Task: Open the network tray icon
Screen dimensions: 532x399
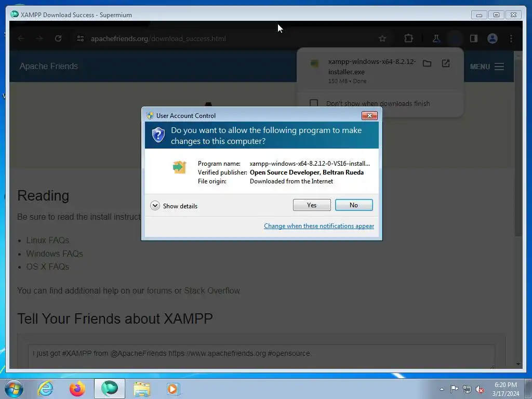Action: coord(467,390)
